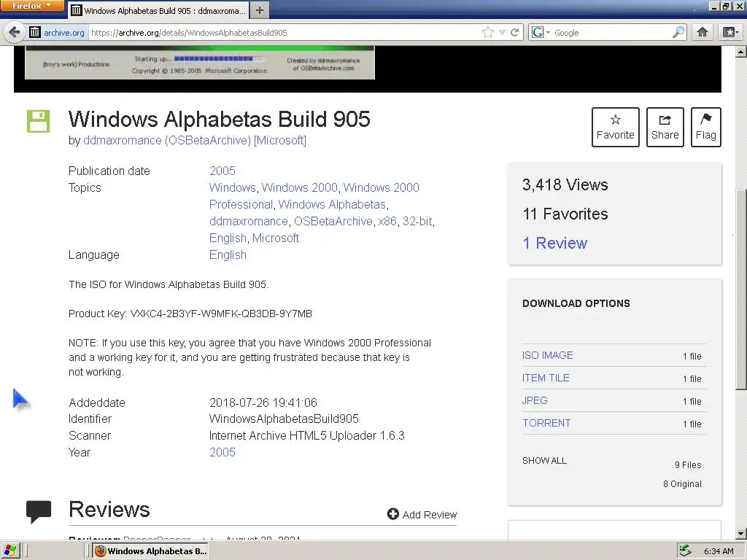Open the 2005 publication date link
747x560 pixels.
pyautogui.click(x=222, y=171)
